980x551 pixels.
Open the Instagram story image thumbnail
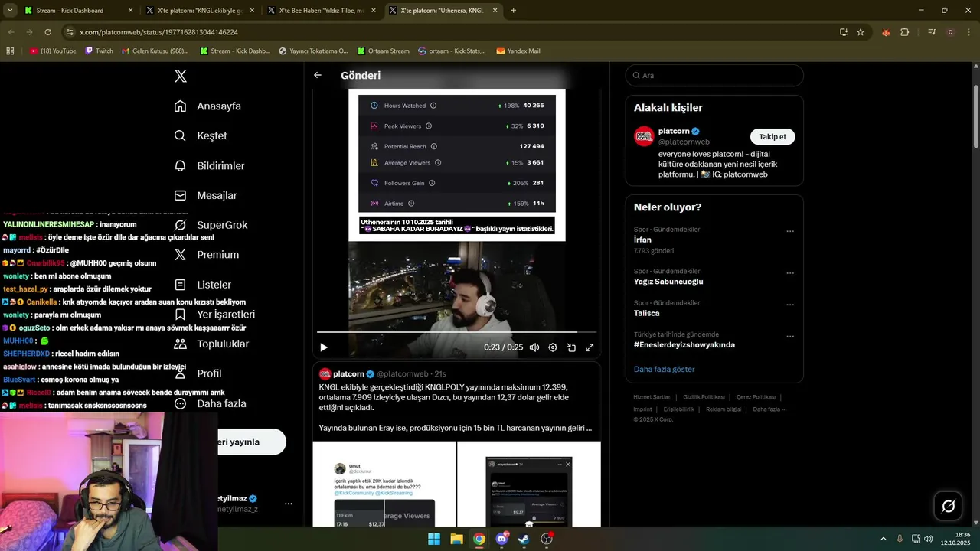529,484
